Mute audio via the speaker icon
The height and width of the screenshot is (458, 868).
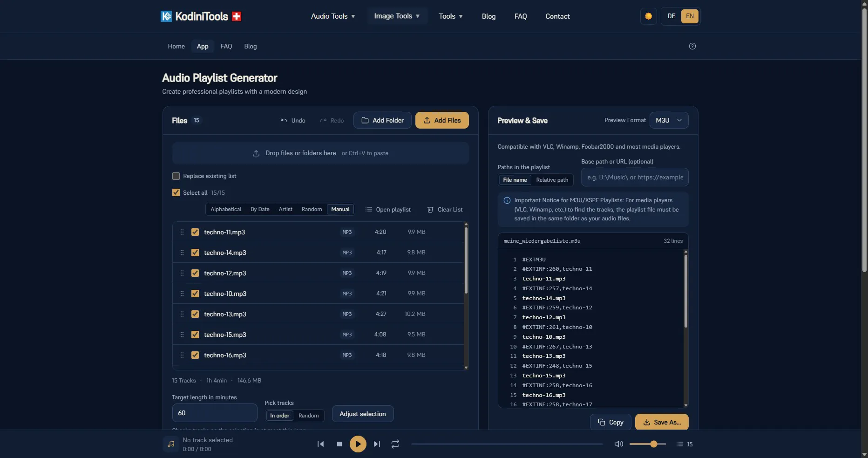tap(618, 444)
